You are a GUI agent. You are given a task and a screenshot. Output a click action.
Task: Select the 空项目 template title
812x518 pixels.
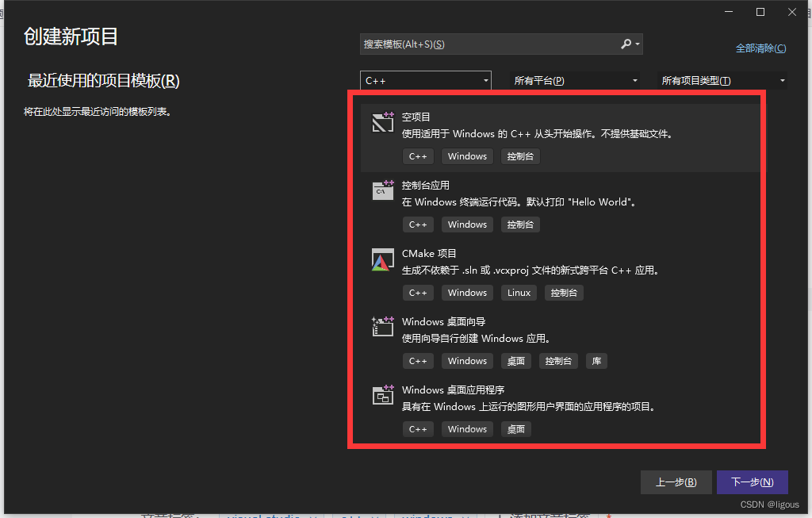point(416,117)
